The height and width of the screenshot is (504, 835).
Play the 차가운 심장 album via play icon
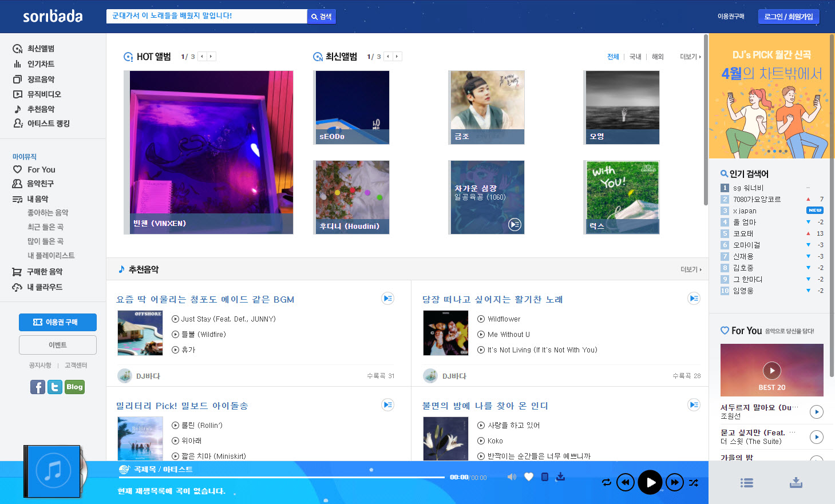click(515, 225)
